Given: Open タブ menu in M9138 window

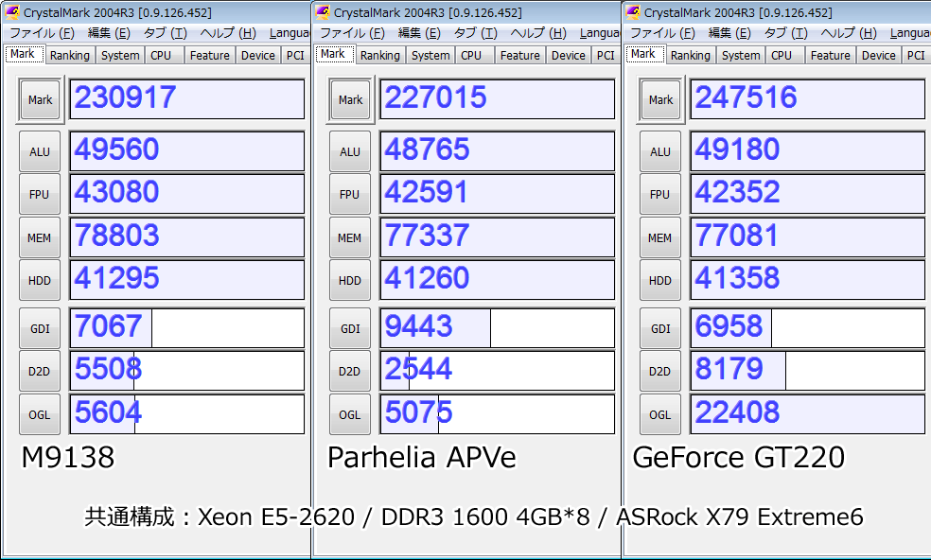Looking at the screenshot, I should (165, 33).
